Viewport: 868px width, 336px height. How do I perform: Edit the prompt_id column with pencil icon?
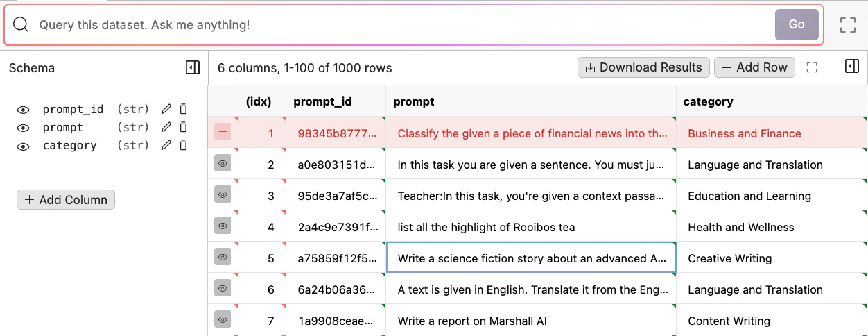point(166,109)
